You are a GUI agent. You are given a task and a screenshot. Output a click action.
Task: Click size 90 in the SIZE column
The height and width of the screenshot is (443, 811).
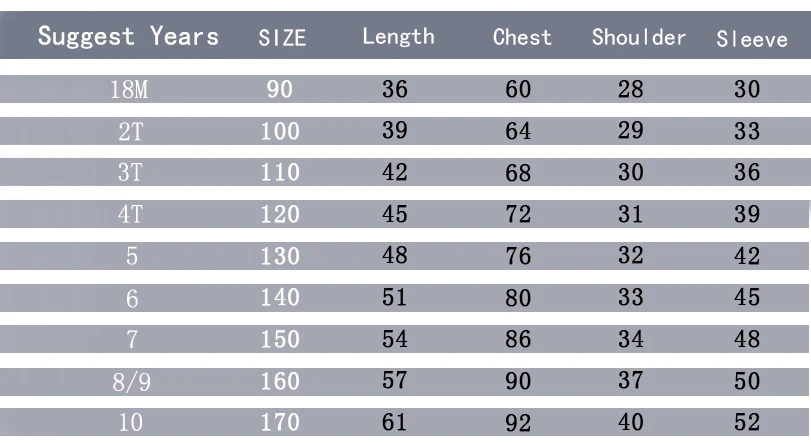(280, 89)
